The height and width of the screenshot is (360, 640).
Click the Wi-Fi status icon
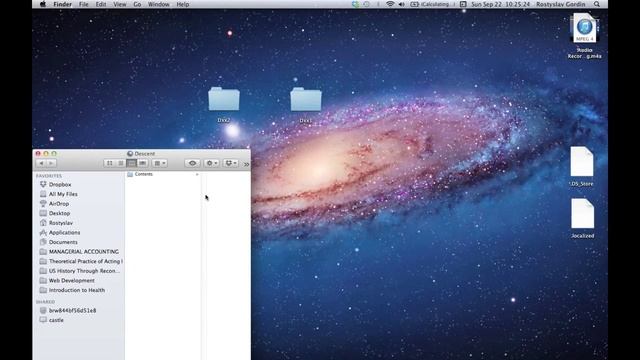point(390,4)
